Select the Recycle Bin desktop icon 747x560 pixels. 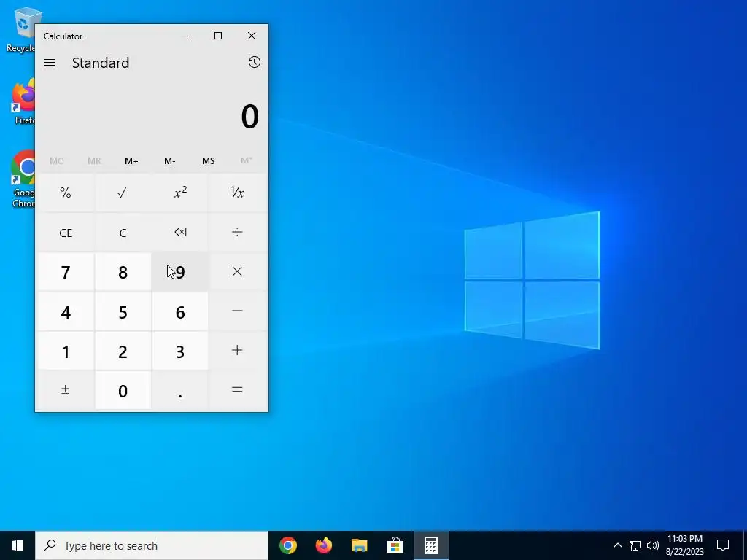[20, 30]
